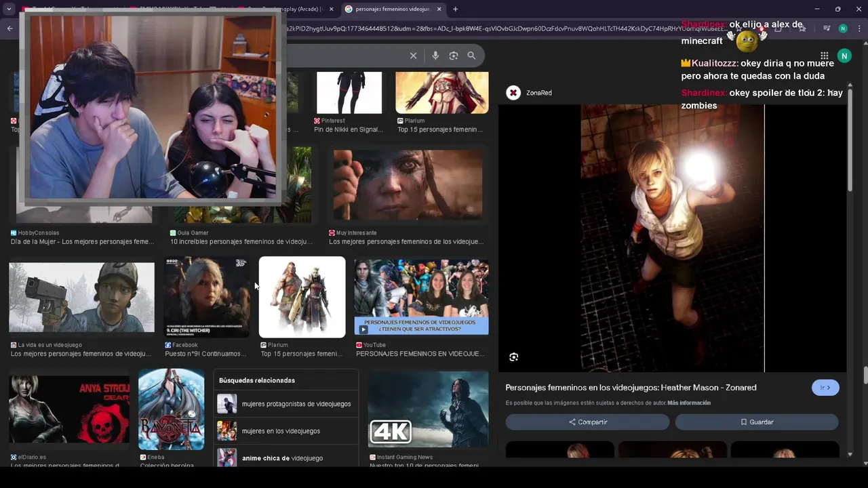Open Chrome's three-dot menu
Viewport: 868px width, 488px height.
(859, 28)
